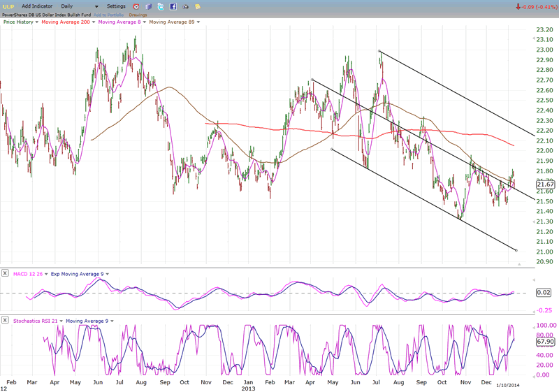Open the Settings menu
Screen dimensions: 559x392
point(116,6)
